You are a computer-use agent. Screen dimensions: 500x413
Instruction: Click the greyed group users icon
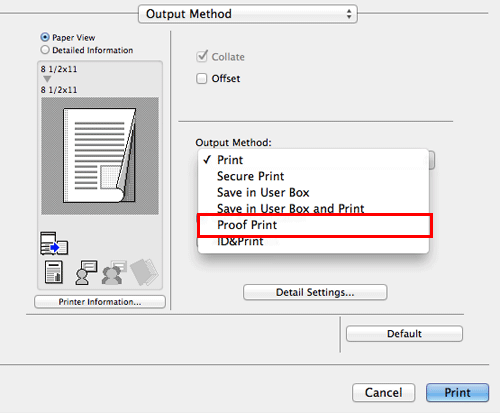[x=114, y=272]
